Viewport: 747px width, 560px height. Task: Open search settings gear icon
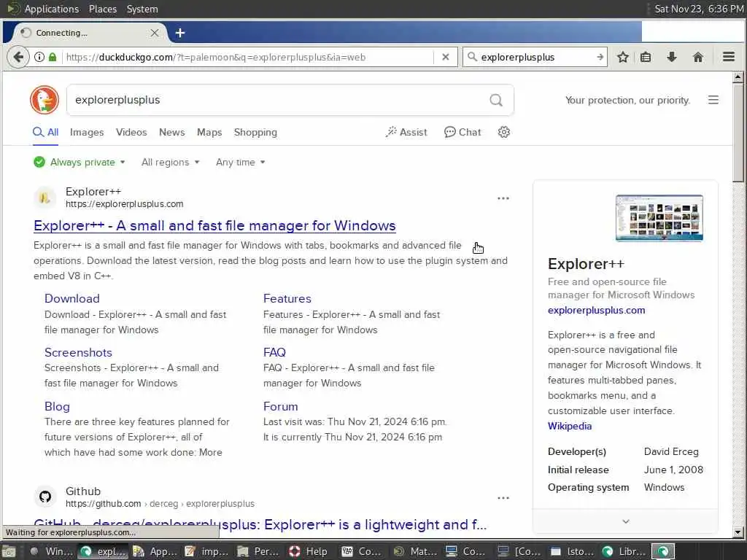(x=504, y=132)
